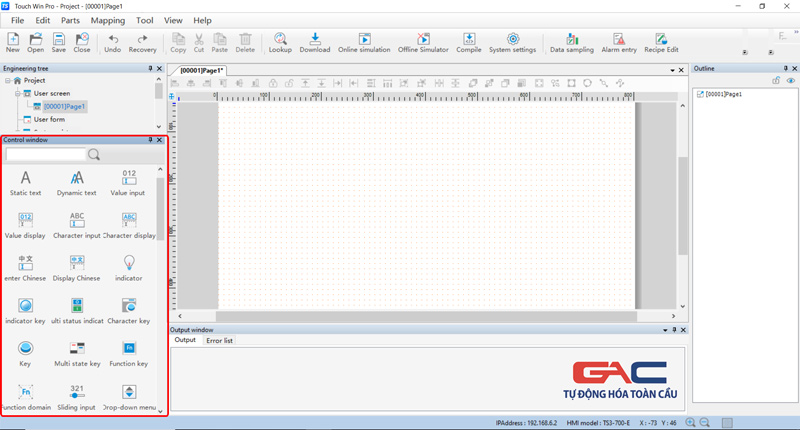Image resolution: width=800 pixels, height=430 pixels.
Task: Download project to HMI
Action: 315,43
